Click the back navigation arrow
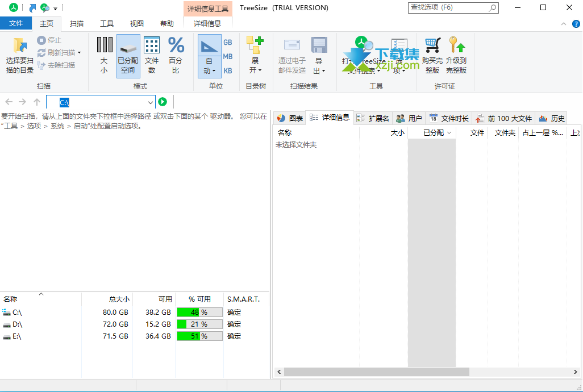 point(9,102)
